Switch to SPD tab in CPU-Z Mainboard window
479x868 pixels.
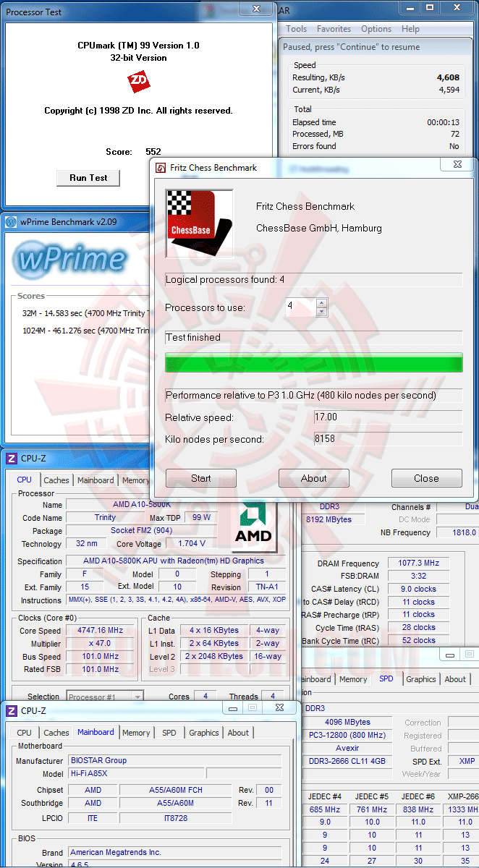pyautogui.click(x=169, y=733)
